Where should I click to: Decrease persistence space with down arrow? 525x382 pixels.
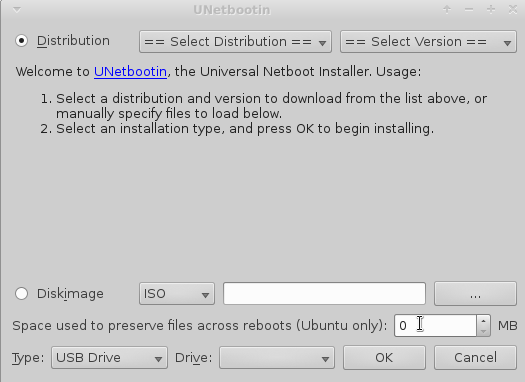pos(483,331)
